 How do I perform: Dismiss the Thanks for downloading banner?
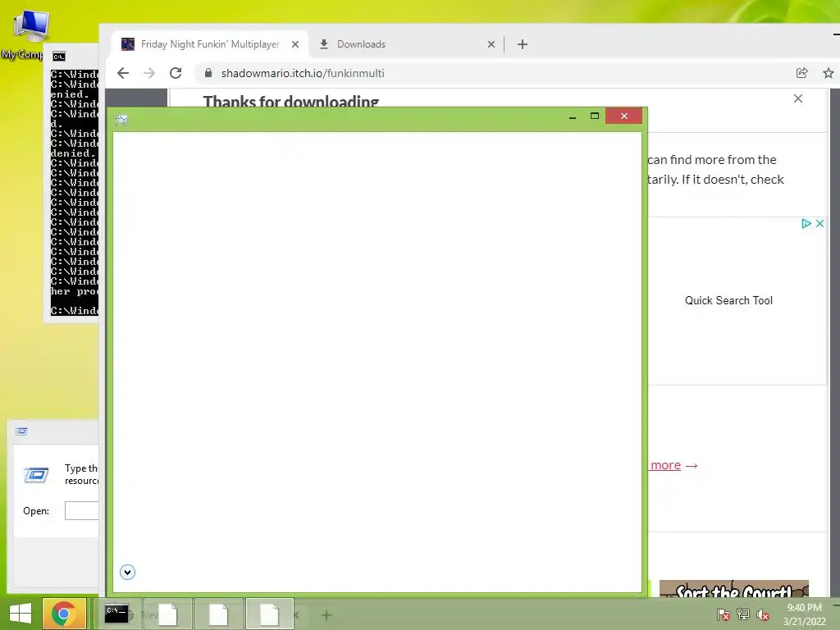pyautogui.click(x=798, y=98)
